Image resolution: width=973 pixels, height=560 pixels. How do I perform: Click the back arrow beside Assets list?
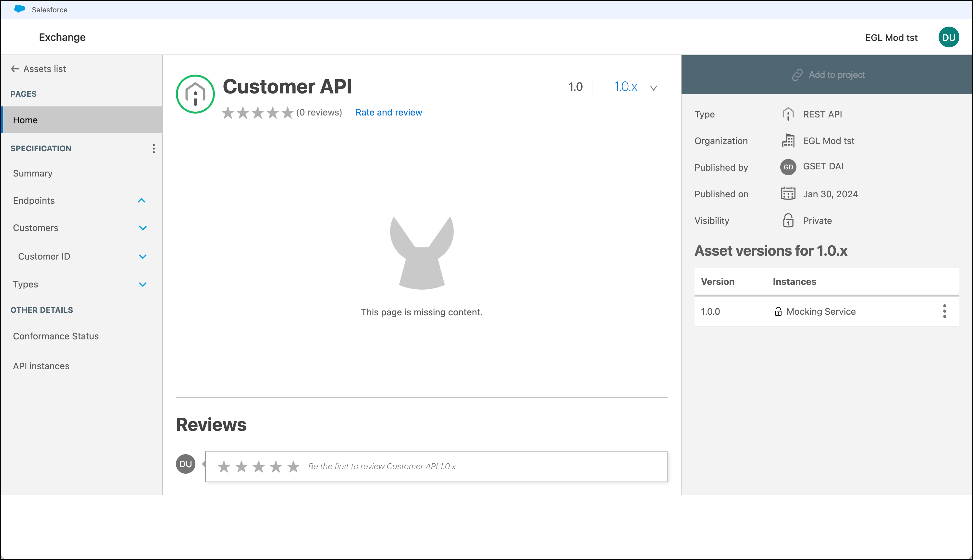click(15, 69)
